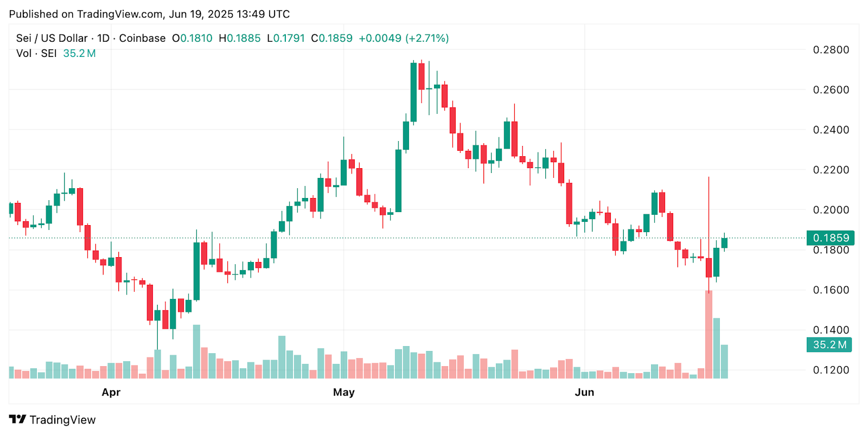The image size is (868, 435).
Task: Select the low value L0.1791
Action: [x=286, y=38]
